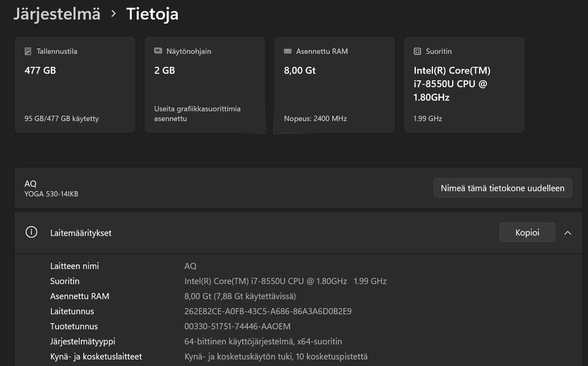Select the Nopeus: 2400 MHz text

tap(315, 119)
